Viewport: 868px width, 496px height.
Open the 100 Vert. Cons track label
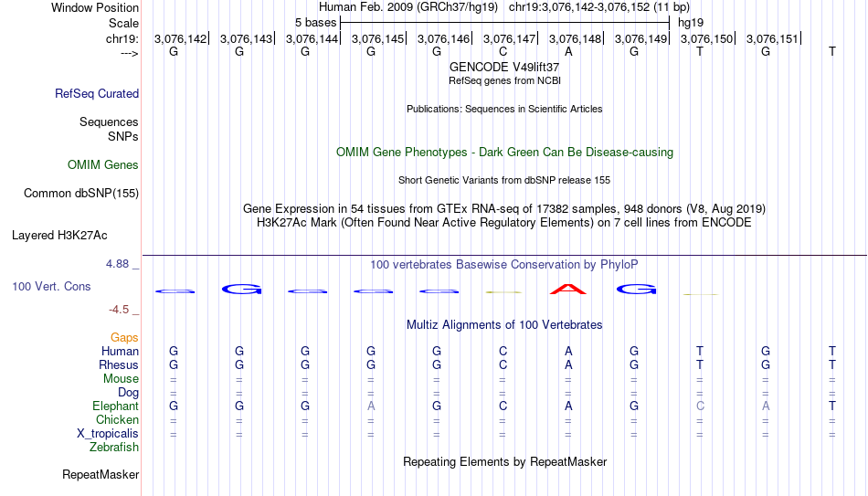pyautogui.click(x=51, y=286)
